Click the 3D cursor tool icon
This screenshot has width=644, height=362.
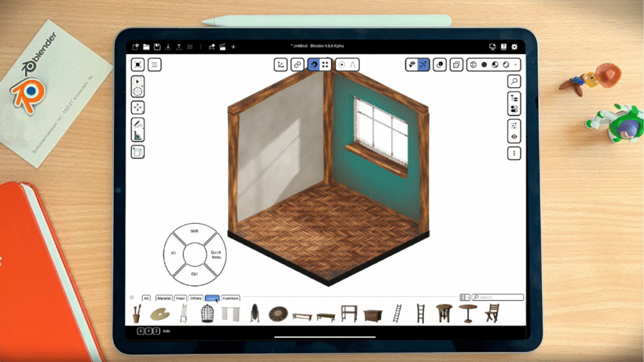137,91
